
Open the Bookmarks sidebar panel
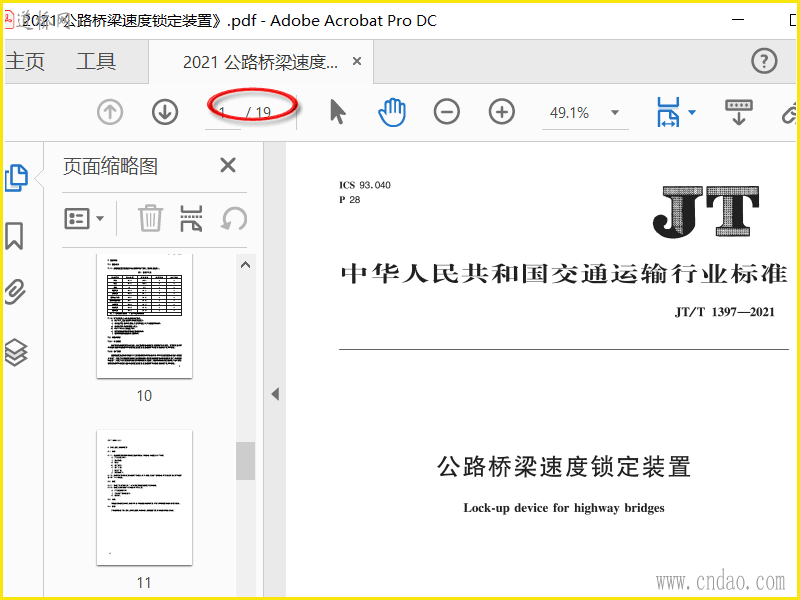[x=14, y=236]
